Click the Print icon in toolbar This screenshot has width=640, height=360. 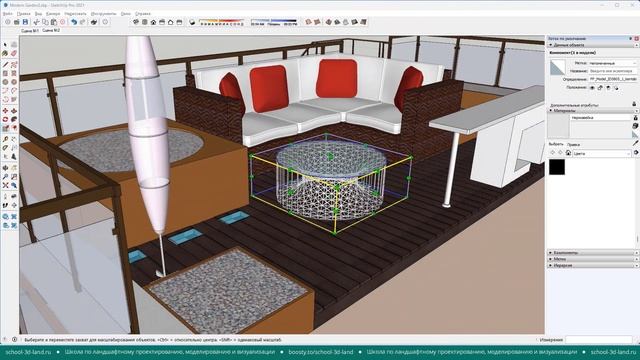click(94, 22)
